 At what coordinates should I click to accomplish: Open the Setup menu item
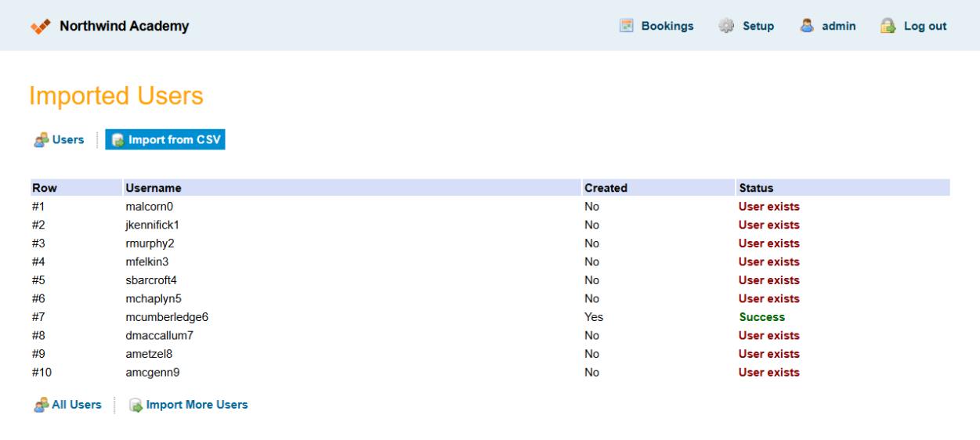(x=758, y=26)
